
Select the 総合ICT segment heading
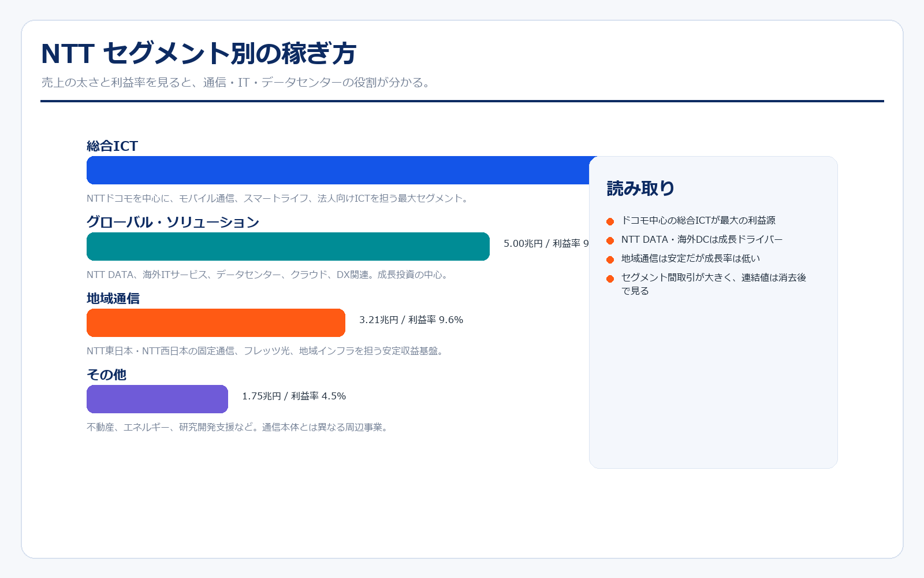113,146
